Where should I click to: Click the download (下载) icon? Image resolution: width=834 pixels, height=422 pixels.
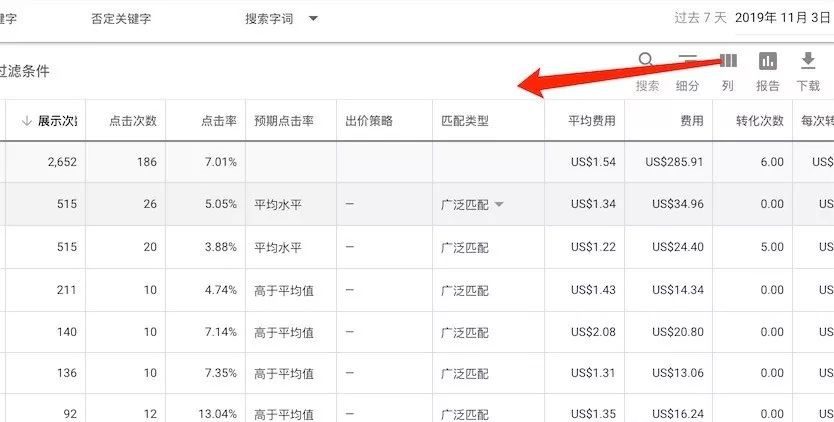(808, 62)
